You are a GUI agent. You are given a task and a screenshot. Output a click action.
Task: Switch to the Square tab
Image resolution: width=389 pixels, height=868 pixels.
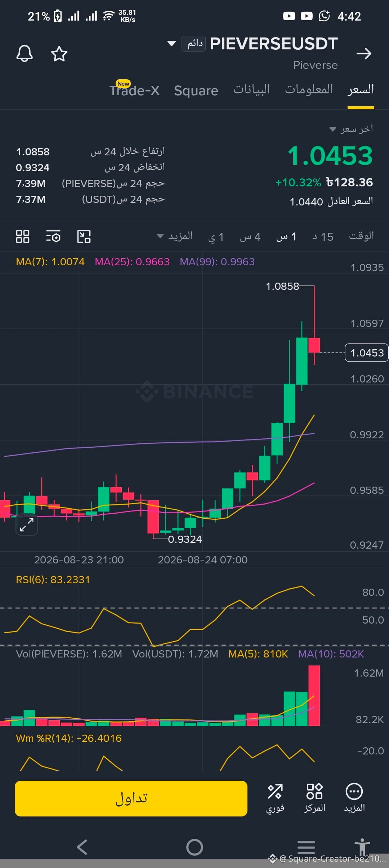[x=196, y=90]
